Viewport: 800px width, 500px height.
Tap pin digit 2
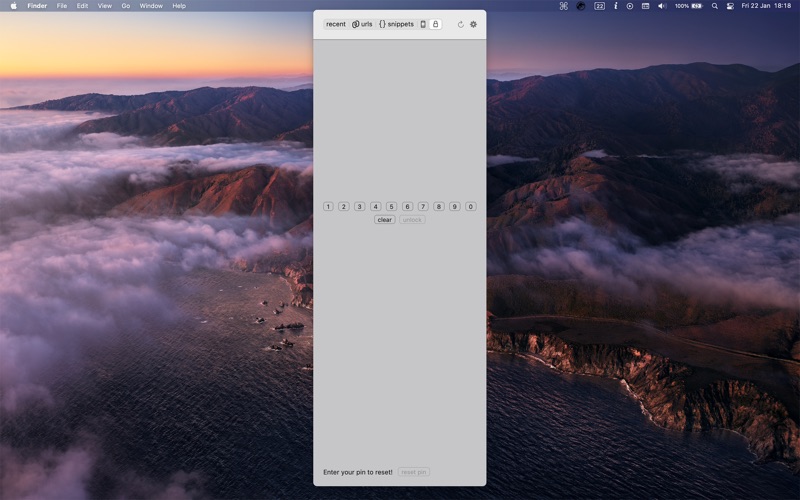[344, 207]
